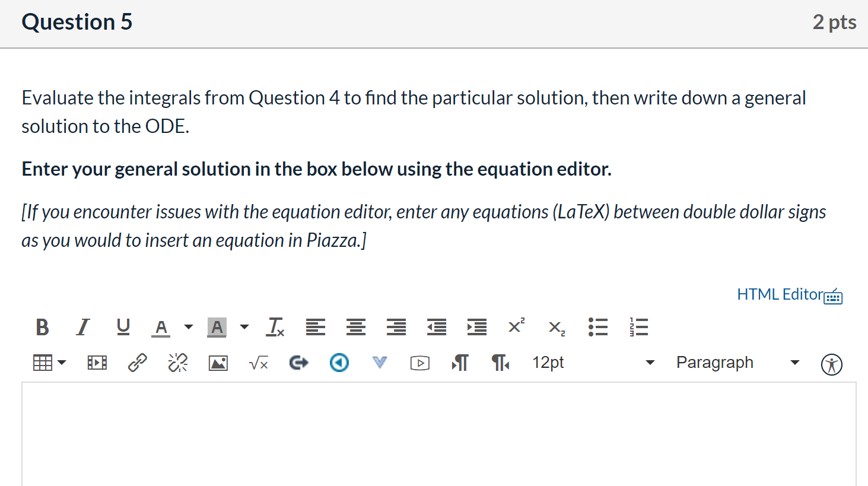The height and width of the screenshot is (486, 868).
Task: Set left-to-right text direction
Action: tap(460, 363)
